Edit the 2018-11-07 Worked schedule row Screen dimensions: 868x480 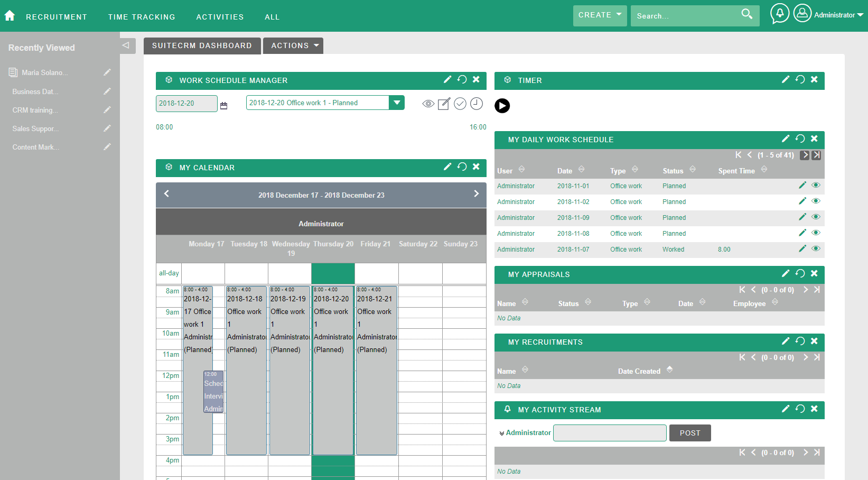[x=802, y=248]
